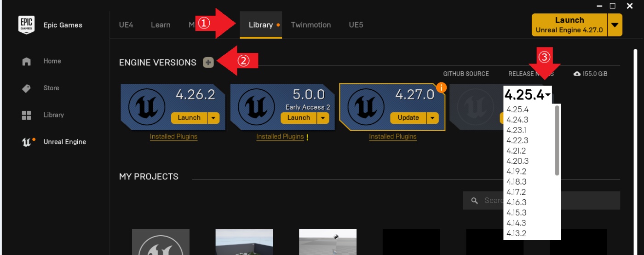The width and height of the screenshot is (644, 255).
Task: Switch to the UE5 tab
Action: 356,25
